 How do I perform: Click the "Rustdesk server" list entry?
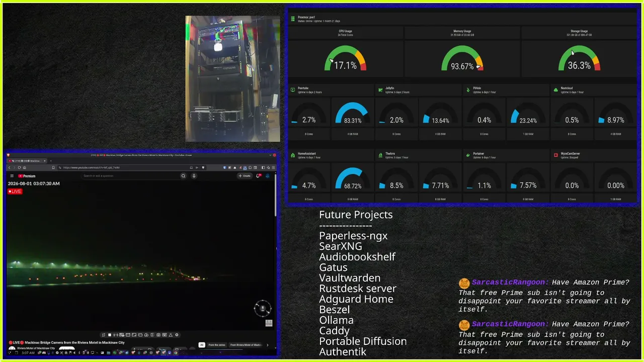358,289
